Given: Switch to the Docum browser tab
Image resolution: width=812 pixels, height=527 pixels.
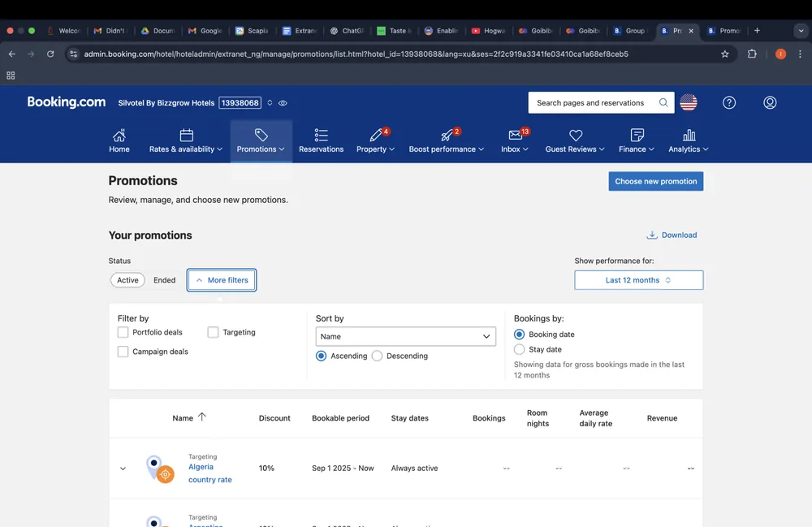Looking at the screenshot, I should [x=158, y=31].
